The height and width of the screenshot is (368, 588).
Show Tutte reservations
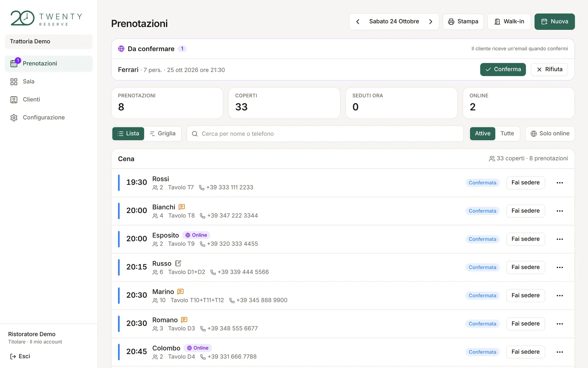click(x=507, y=134)
